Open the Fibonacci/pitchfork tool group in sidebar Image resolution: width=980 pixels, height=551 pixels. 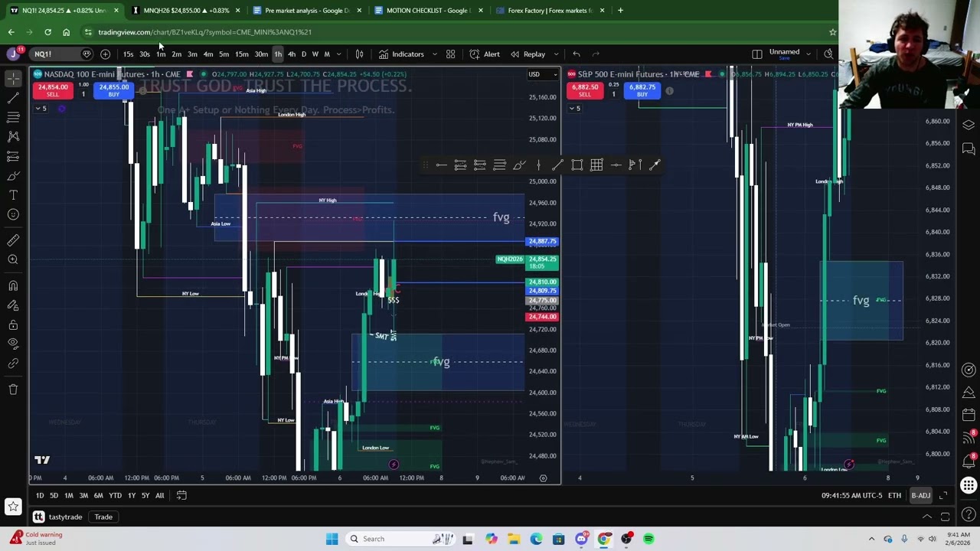[x=13, y=117]
